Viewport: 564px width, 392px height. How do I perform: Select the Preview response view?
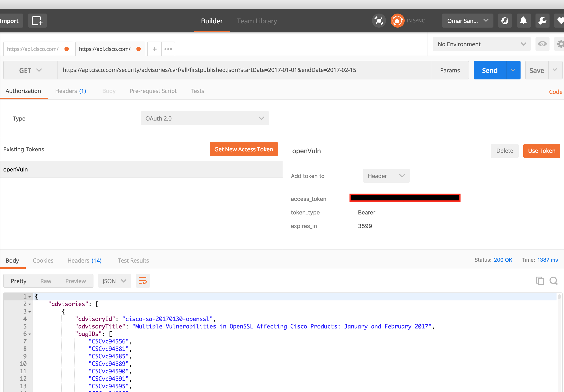[75, 281]
